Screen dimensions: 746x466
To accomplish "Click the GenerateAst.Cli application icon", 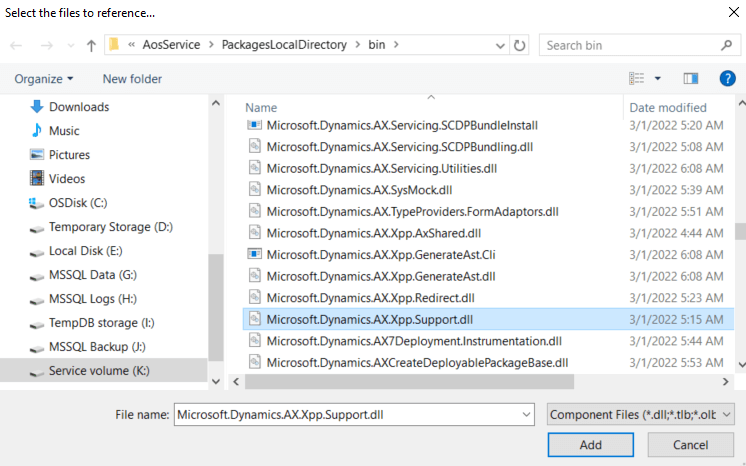I will [255, 254].
